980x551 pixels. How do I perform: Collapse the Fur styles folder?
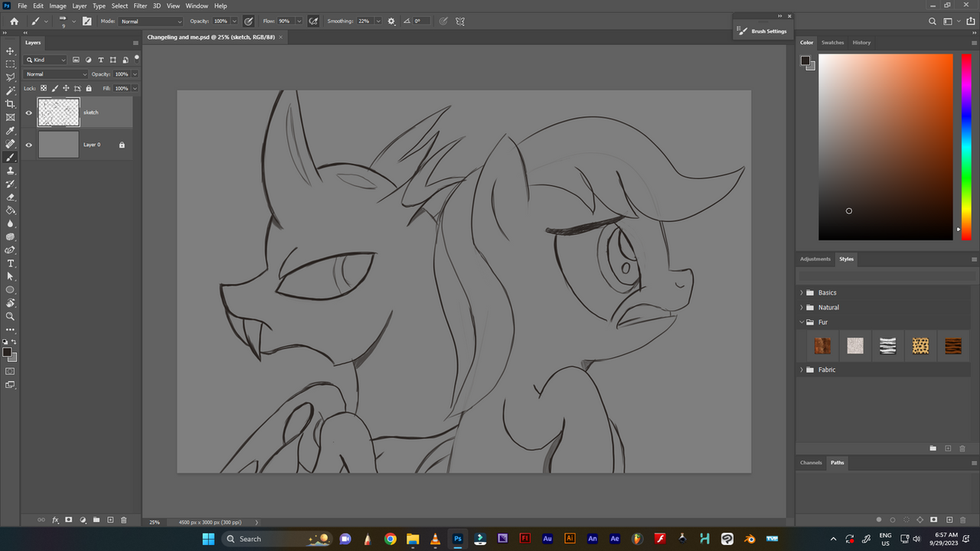click(802, 322)
